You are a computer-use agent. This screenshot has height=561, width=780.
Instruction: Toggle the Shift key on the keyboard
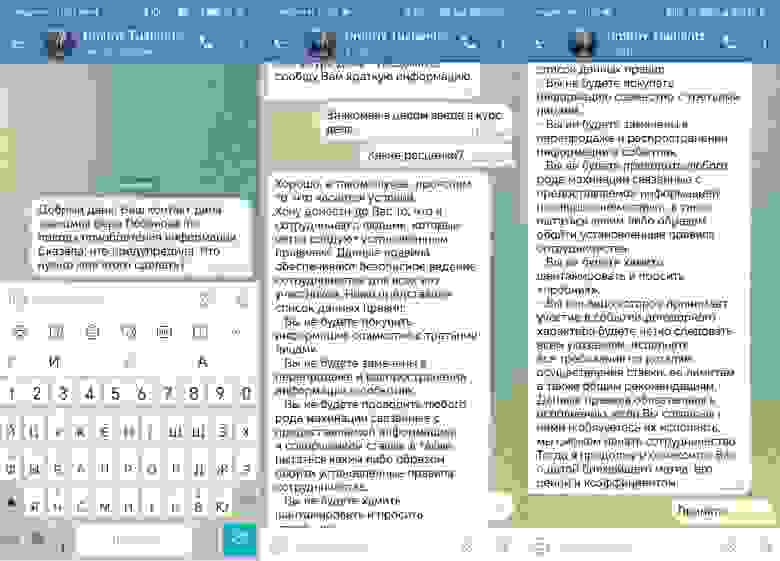[x=11, y=505]
